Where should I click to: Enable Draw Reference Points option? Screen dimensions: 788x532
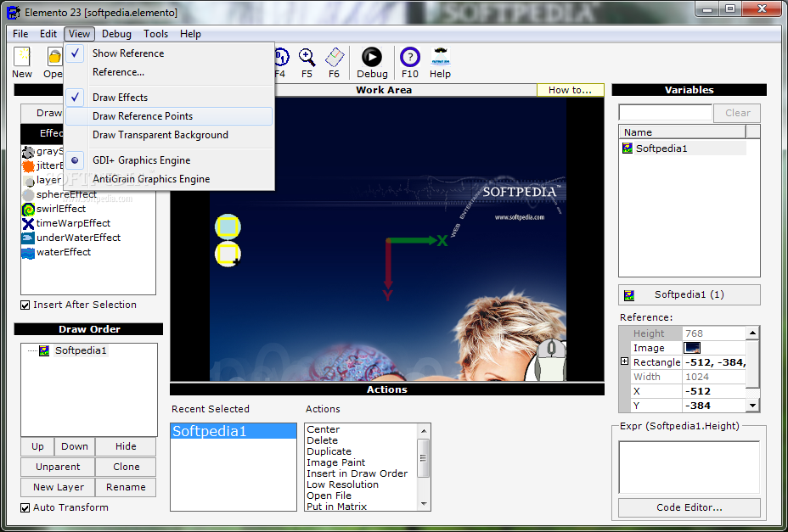pyautogui.click(x=169, y=116)
